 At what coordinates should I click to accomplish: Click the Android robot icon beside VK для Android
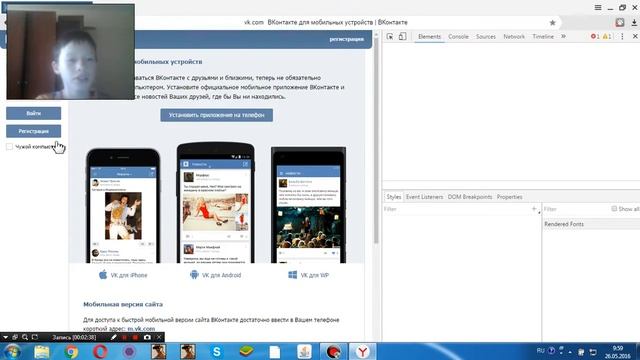[x=194, y=275]
